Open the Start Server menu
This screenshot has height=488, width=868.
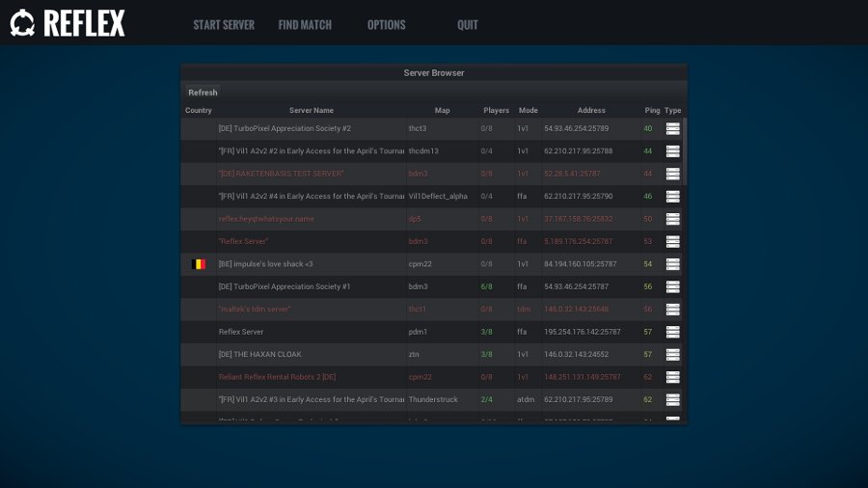pos(224,25)
